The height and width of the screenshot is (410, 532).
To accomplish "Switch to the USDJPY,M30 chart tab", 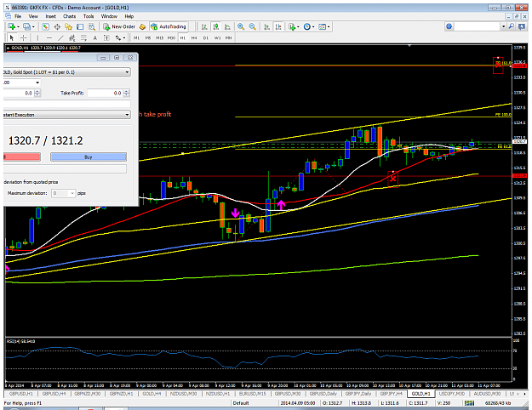I will pyautogui.click(x=452, y=394).
